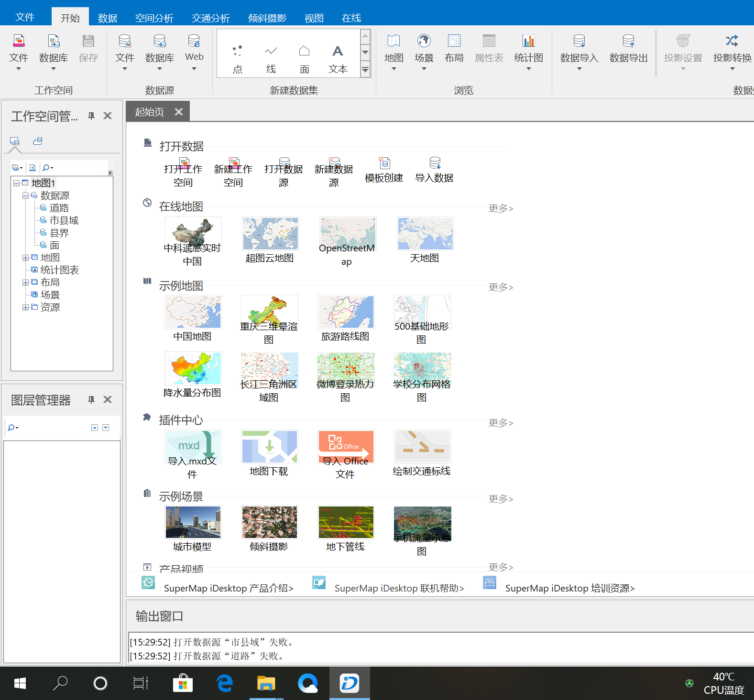Screen dimensions: 754x700
Task: Click 新建工作空间 on start page
Action: [233, 172]
